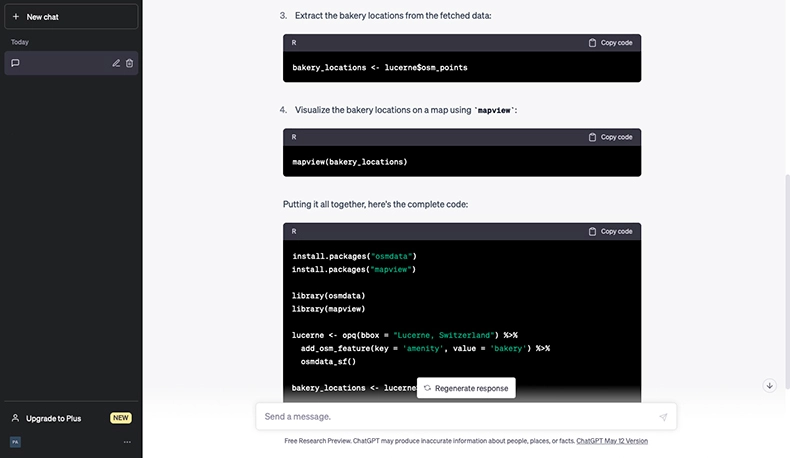Click Upgrade to Plus in sidebar

(x=53, y=418)
